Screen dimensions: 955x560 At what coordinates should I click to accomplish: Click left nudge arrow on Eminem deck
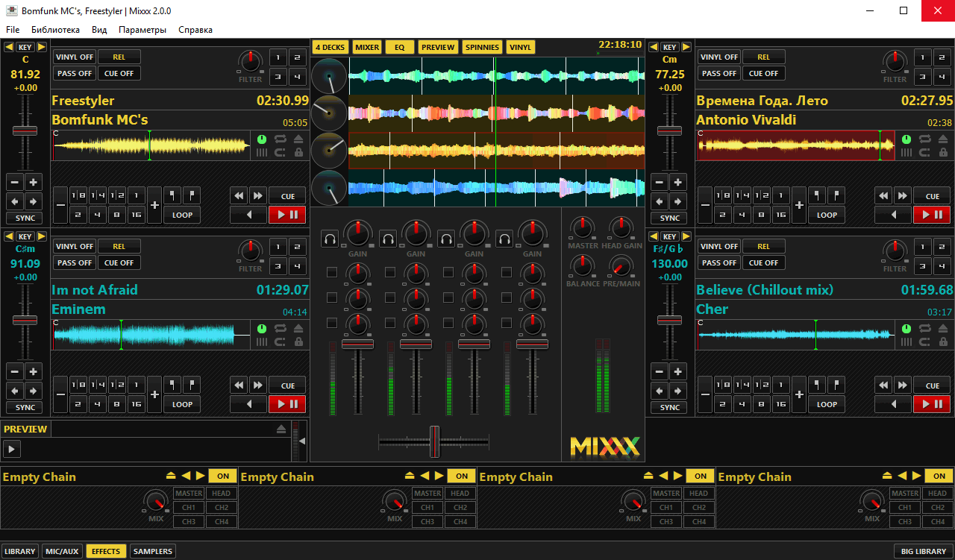[x=14, y=391]
